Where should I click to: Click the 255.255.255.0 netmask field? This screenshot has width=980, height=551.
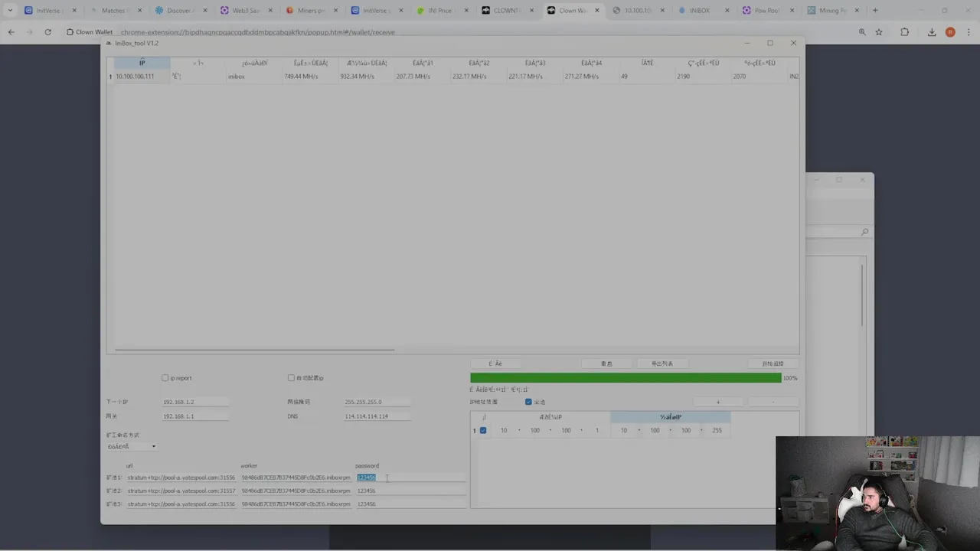(377, 402)
